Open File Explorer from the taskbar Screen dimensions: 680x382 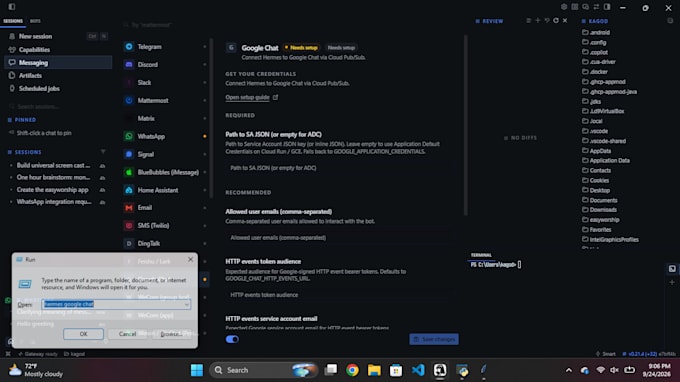point(374,370)
